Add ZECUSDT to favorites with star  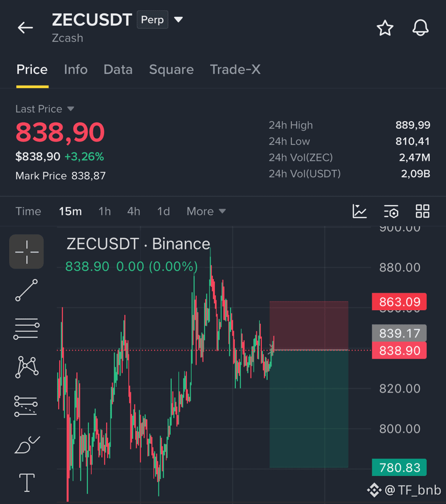tap(385, 28)
